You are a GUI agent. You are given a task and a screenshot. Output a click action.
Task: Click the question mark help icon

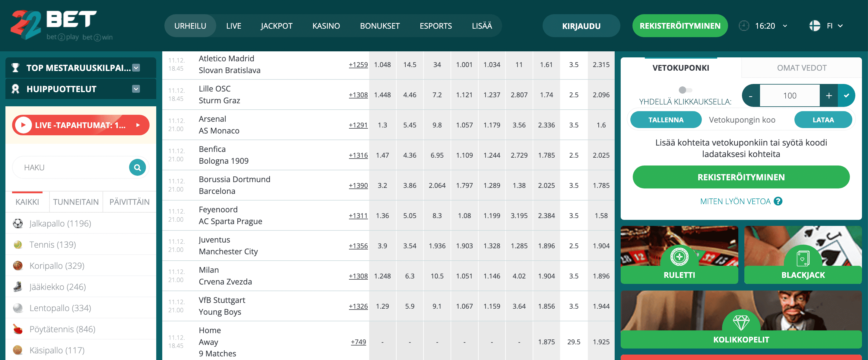(x=778, y=201)
